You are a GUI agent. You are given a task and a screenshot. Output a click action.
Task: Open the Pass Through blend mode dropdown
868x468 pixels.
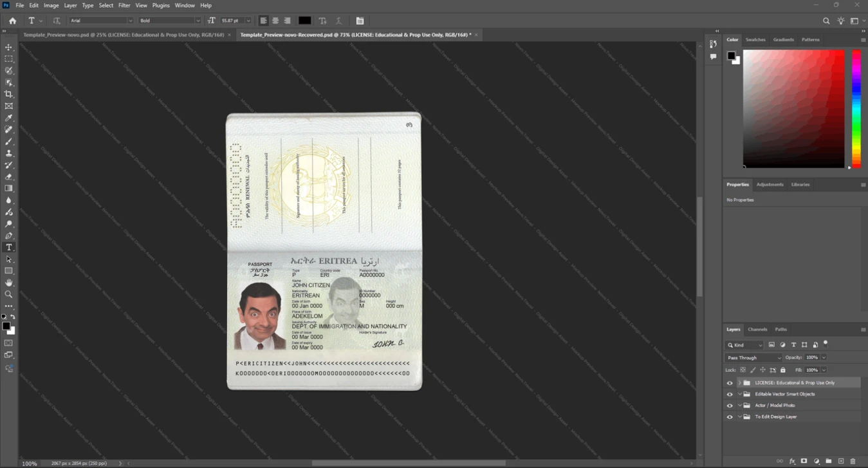tap(753, 357)
